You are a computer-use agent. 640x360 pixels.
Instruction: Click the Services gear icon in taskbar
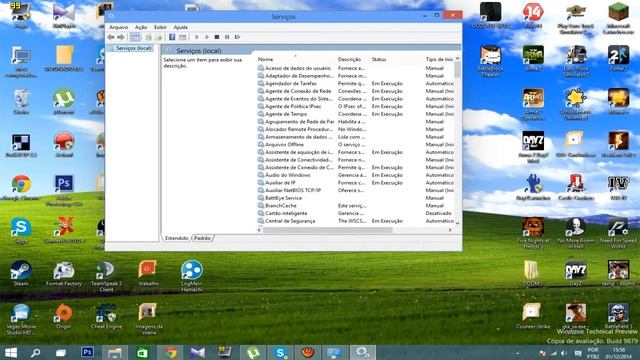pos(362,352)
